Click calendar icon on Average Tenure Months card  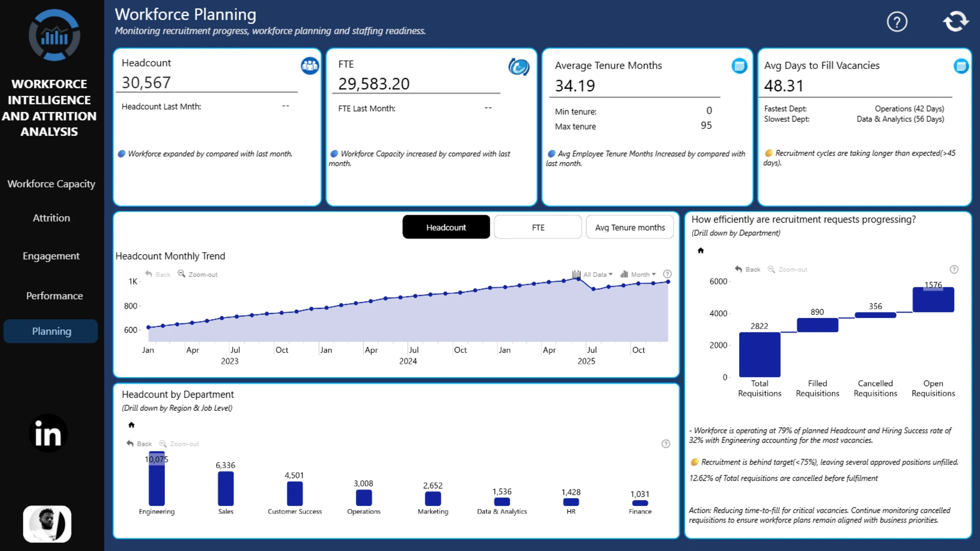point(739,66)
